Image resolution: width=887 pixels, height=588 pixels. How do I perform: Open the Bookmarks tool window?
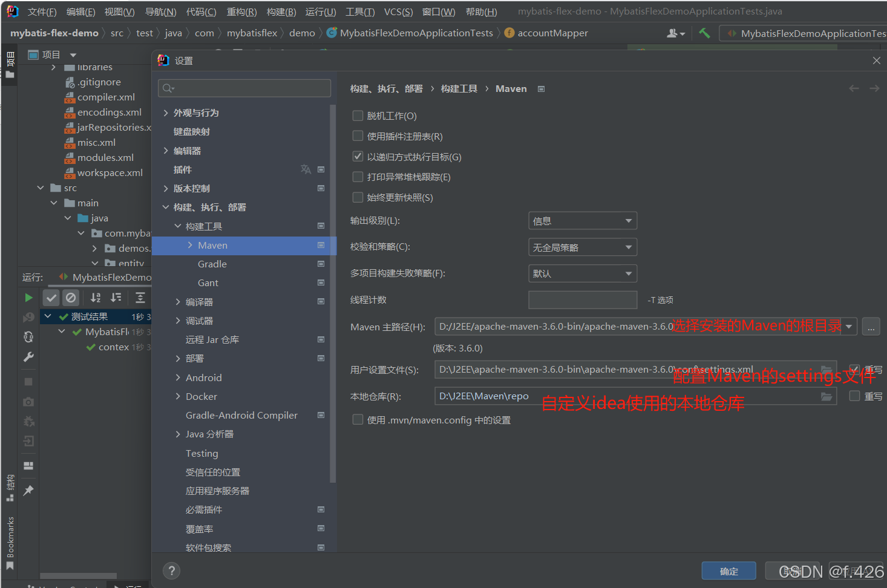pos(10,543)
